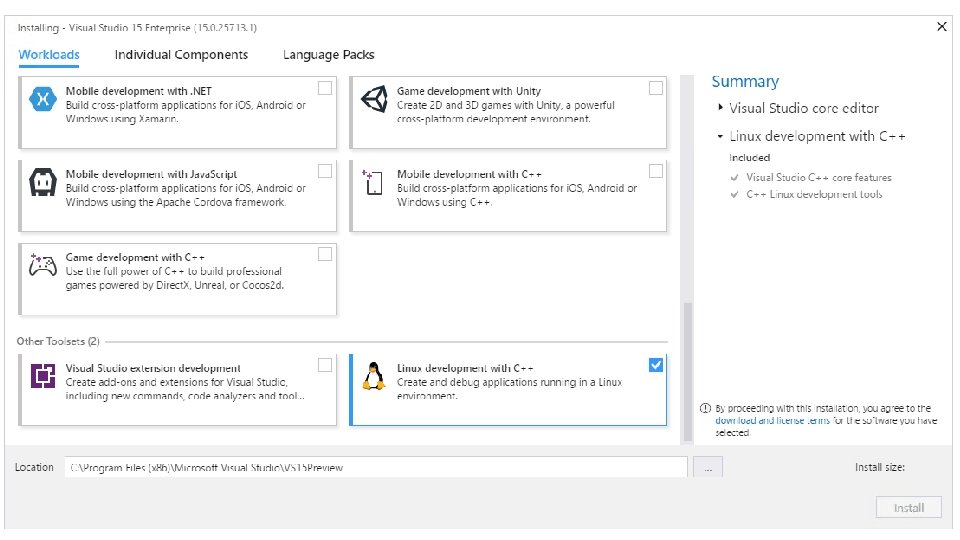The width and height of the screenshot is (960, 540).
Task: Open the Language Packs tab
Action: point(328,55)
